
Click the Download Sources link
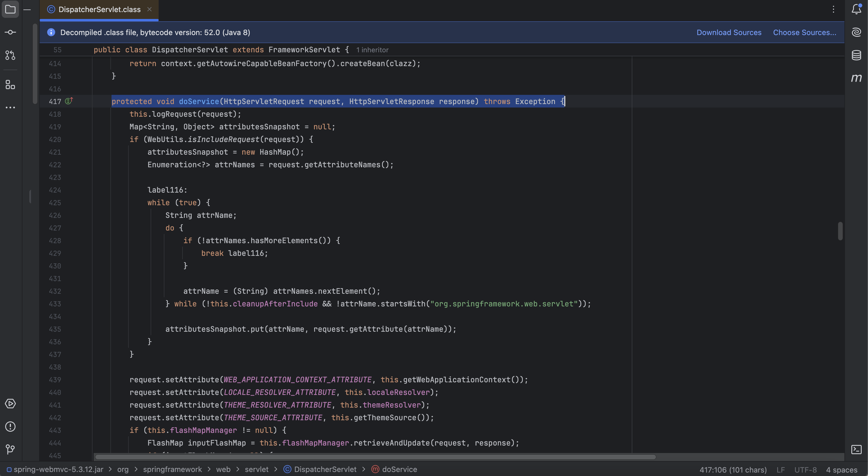click(729, 32)
